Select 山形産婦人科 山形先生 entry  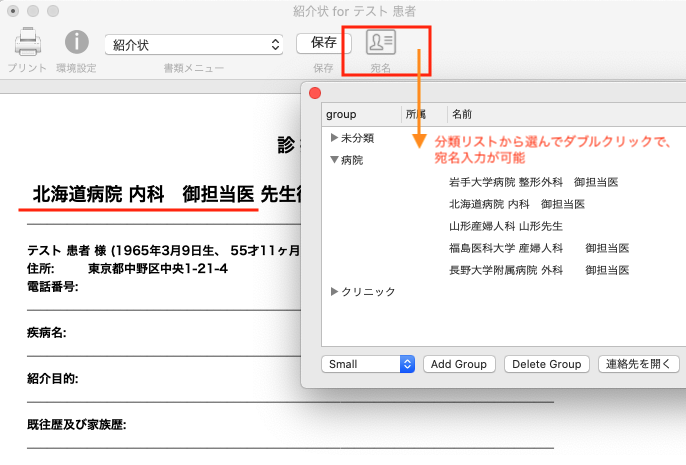[505, 226]
